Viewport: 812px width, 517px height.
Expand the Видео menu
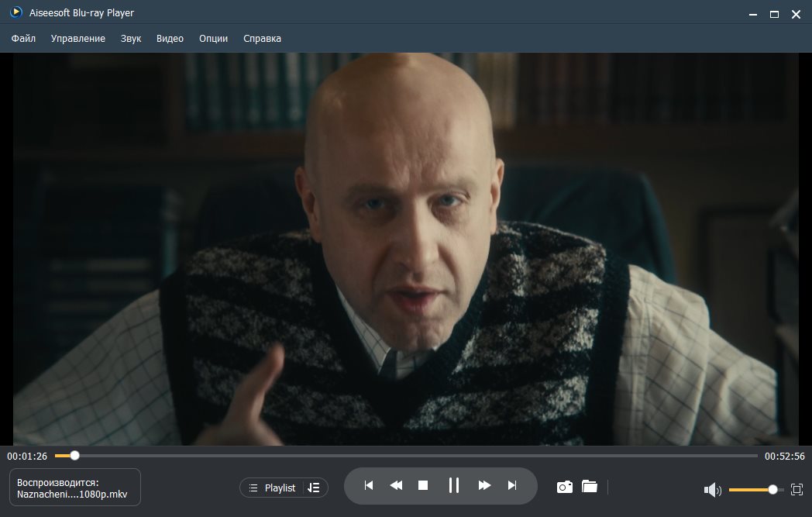[x=170, y=38]
